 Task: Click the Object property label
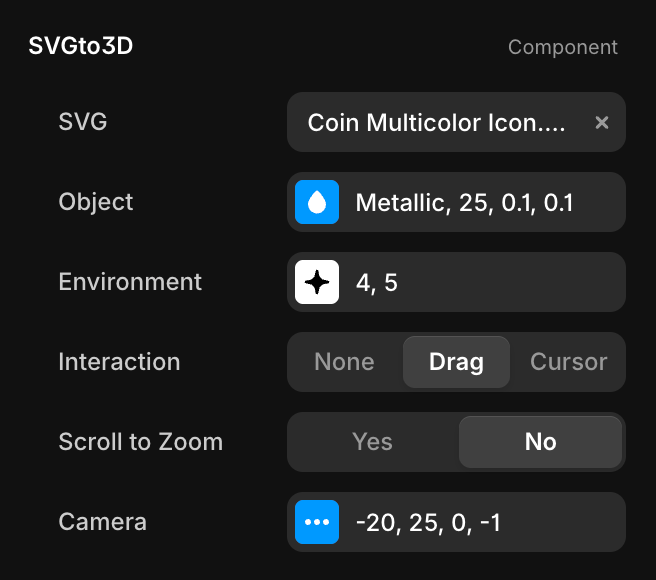pyautogui.click(x=96, y=202)
